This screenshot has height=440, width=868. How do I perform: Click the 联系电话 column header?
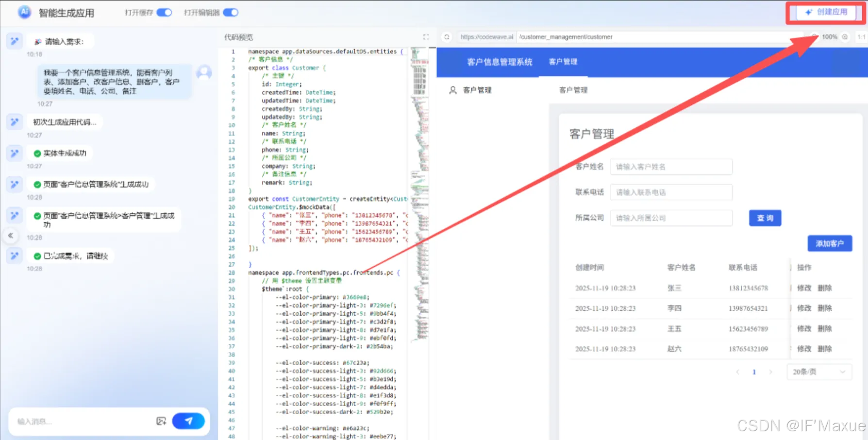click(743, 268)
